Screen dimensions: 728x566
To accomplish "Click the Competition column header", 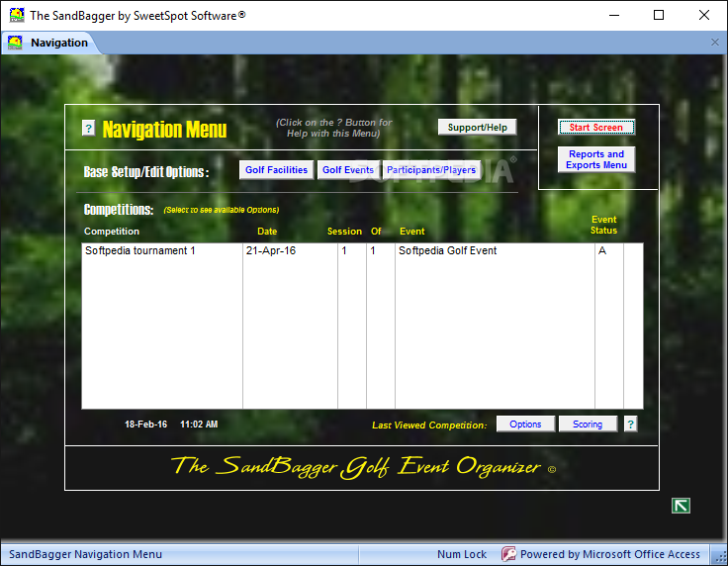I will pos(112,232).
